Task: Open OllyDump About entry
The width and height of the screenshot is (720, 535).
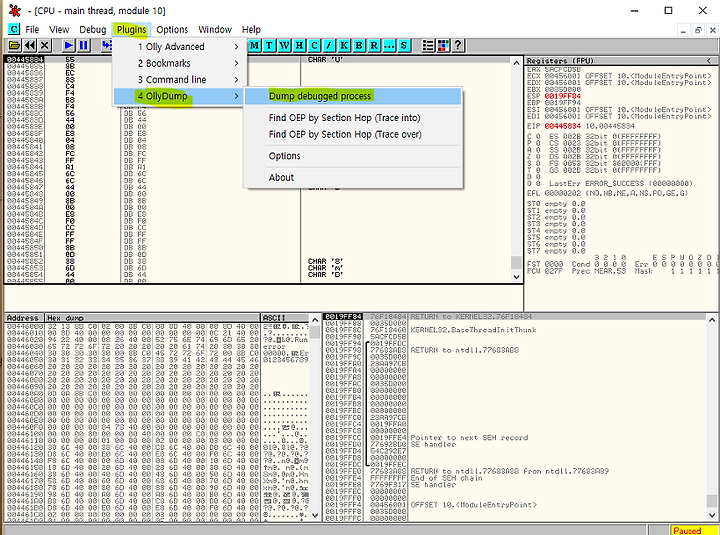Action: [x=353, y=178]
